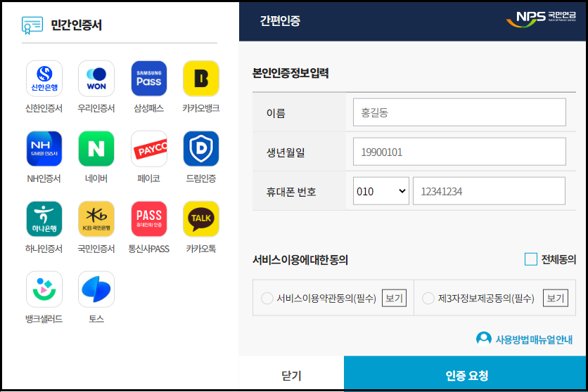
Task: Open the 사용방법 매뉴얼 안내 link
Action: (x=534, y=339)
